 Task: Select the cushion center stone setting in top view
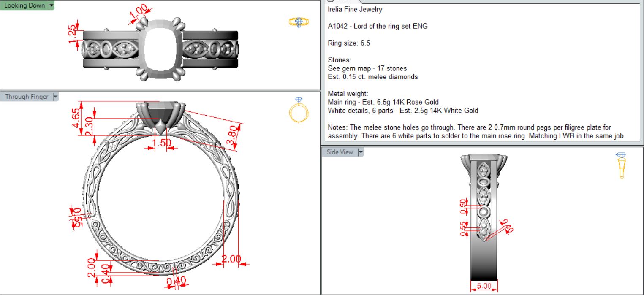pos(160,48)
